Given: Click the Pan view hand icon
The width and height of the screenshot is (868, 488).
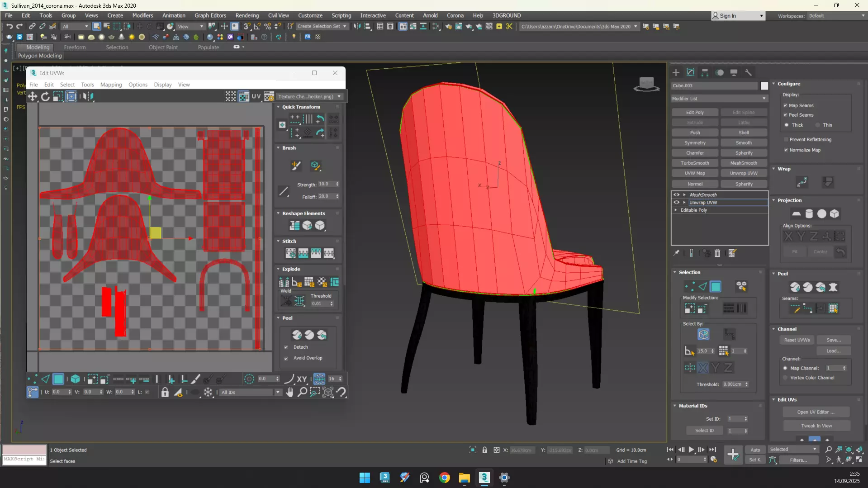Looking at the screenshot, I should pos(289,392).
